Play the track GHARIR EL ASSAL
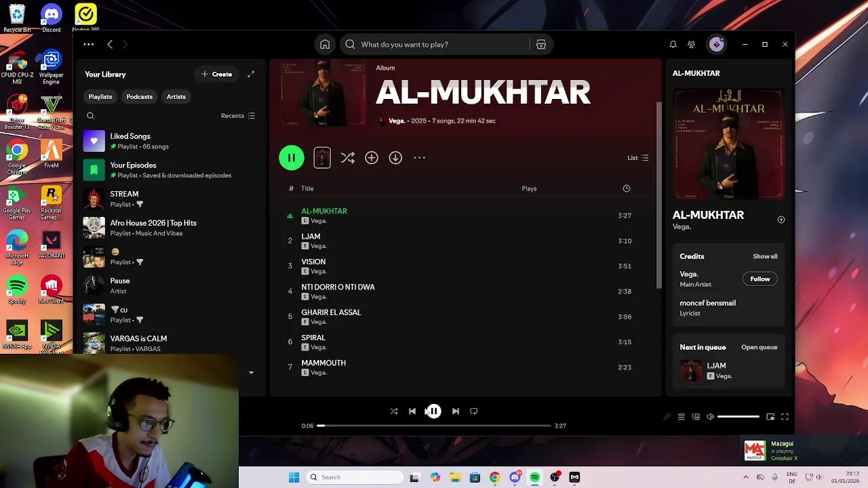This screenshot has height=488, width=868. [x=465, y=317]
